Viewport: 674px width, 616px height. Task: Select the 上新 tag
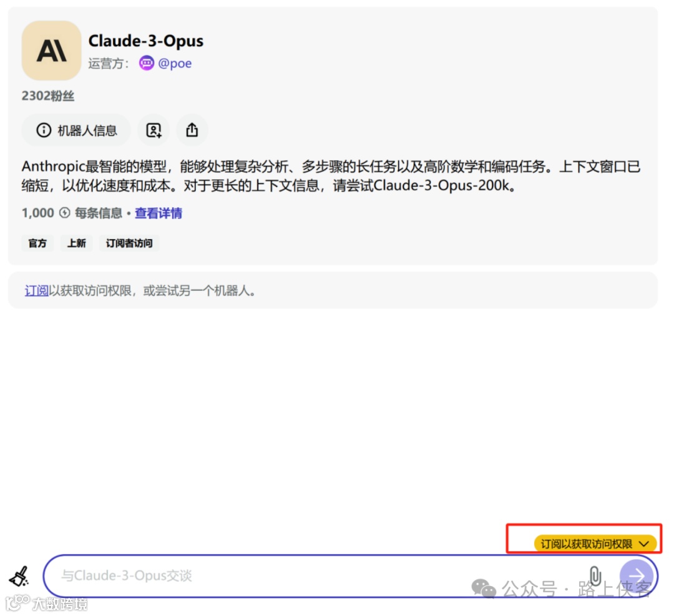pos(77,243)
